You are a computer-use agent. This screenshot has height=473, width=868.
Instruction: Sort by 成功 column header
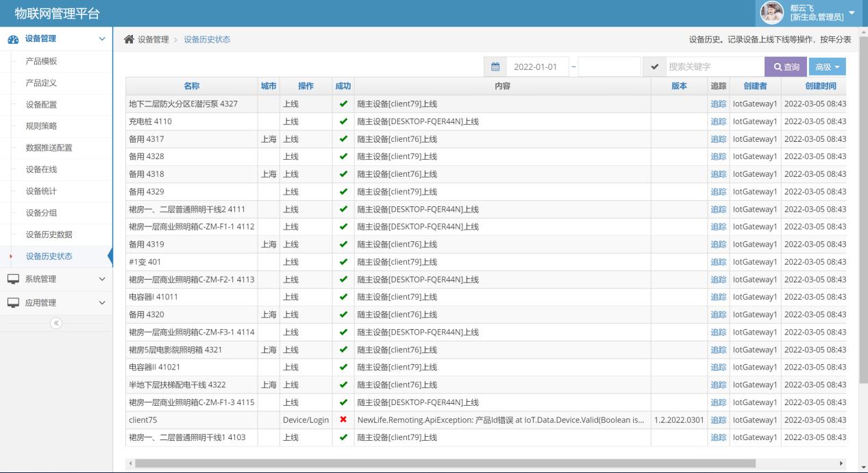[x=343, y=86]
